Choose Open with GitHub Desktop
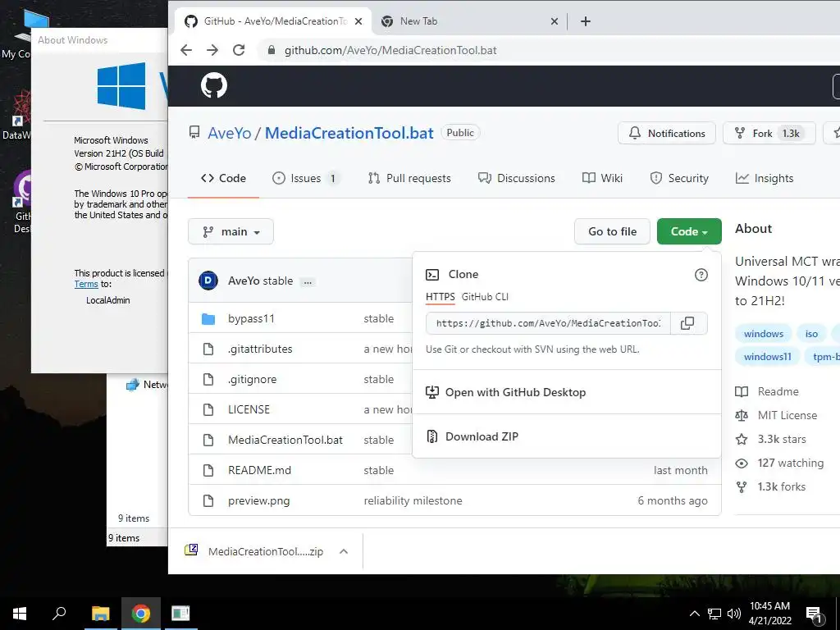Image resolution: width=840 pixels, height=630 pixels. coord(567,392)
